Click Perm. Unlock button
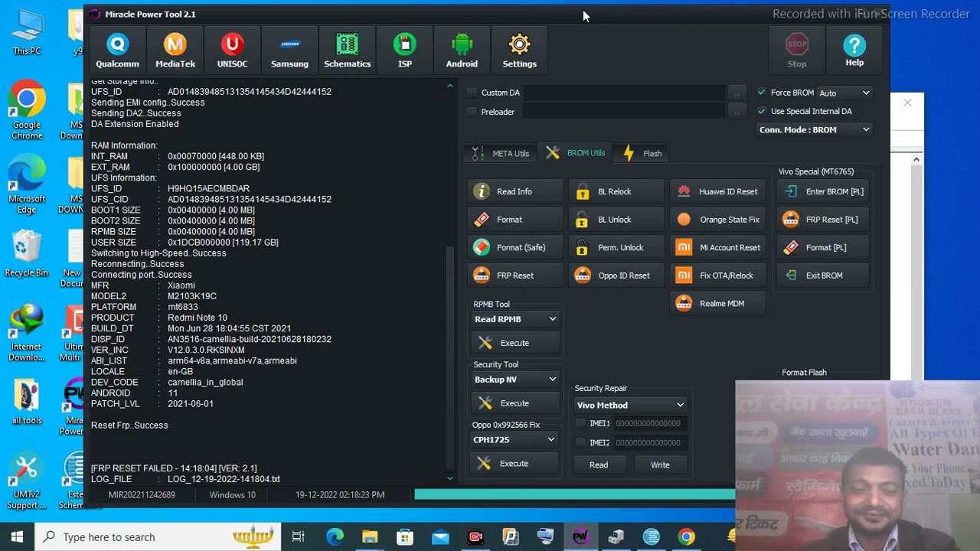Viewport: 980px width, 551px height. point(616,247)
